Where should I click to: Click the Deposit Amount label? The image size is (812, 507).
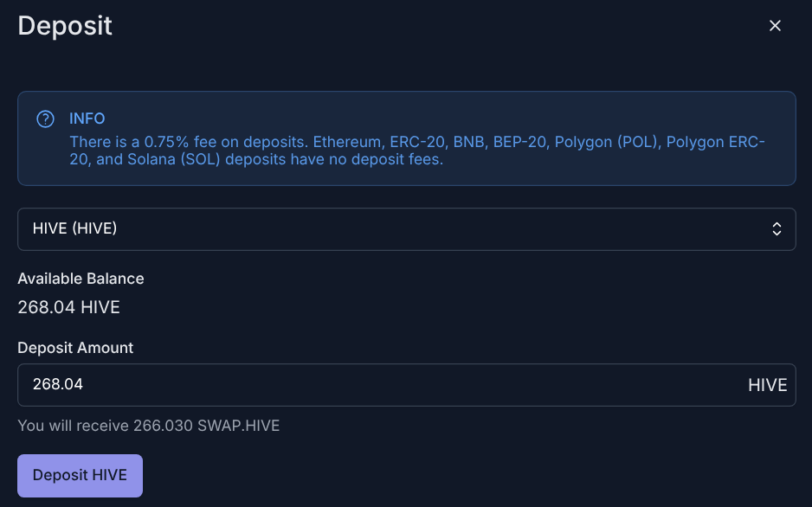point(75,348)
